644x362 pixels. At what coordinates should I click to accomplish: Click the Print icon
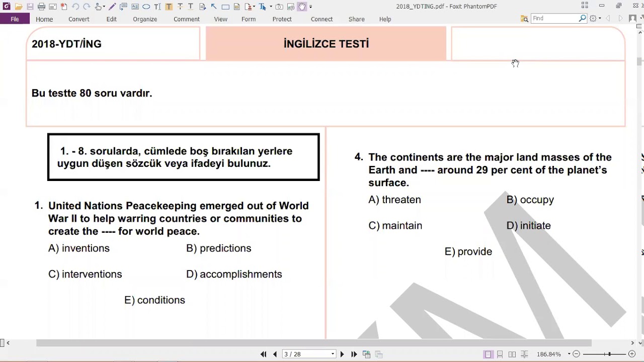coord(41,7)
